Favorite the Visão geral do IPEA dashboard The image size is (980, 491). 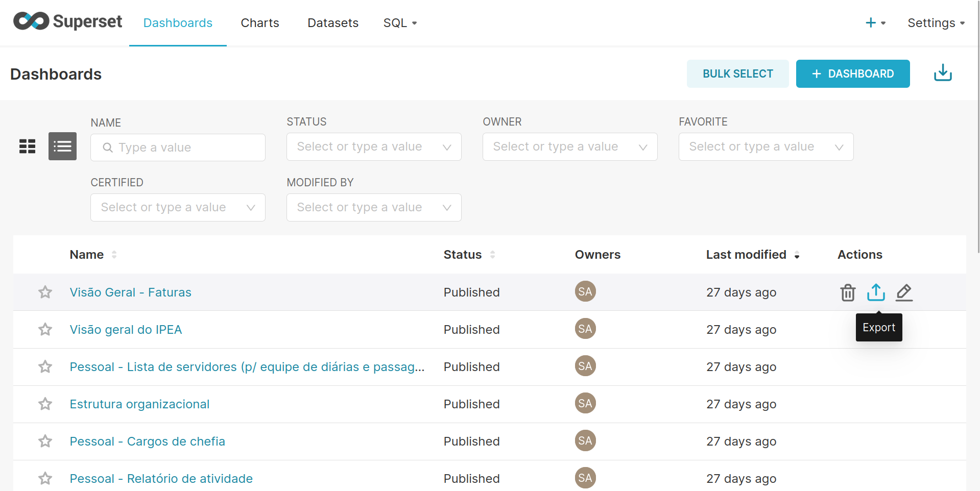(x=45, y=330)
